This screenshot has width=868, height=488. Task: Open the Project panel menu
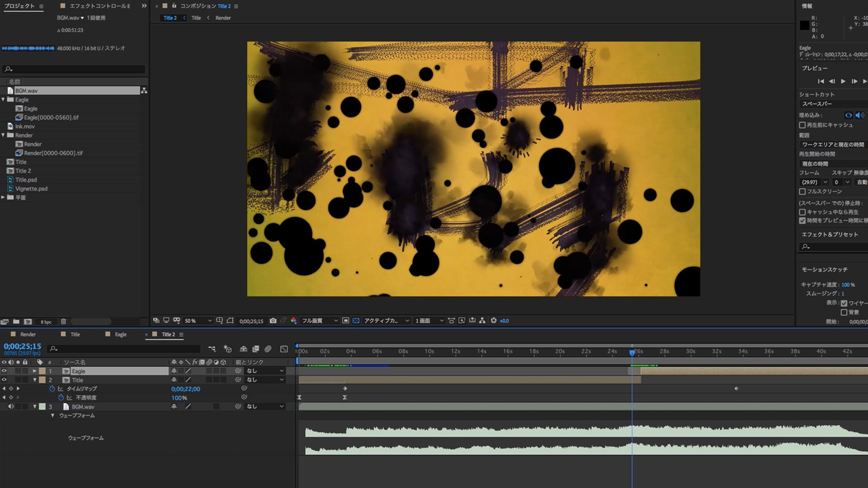click(x=41, y=6)
